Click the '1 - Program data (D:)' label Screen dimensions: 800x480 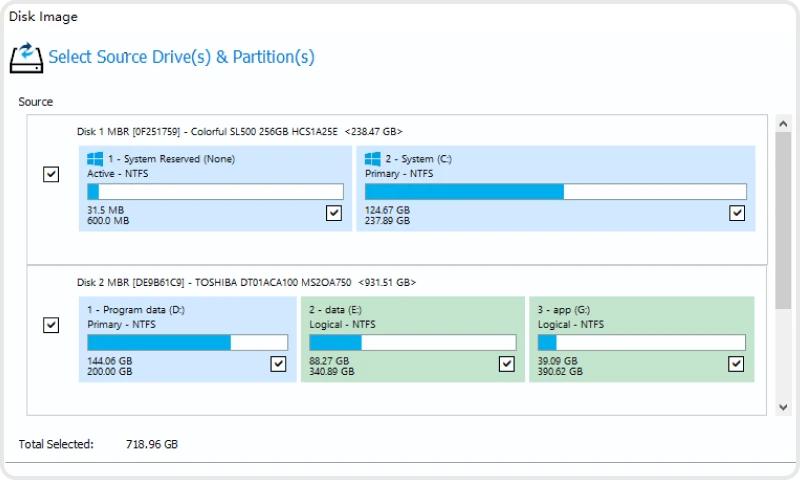(136, 310)
